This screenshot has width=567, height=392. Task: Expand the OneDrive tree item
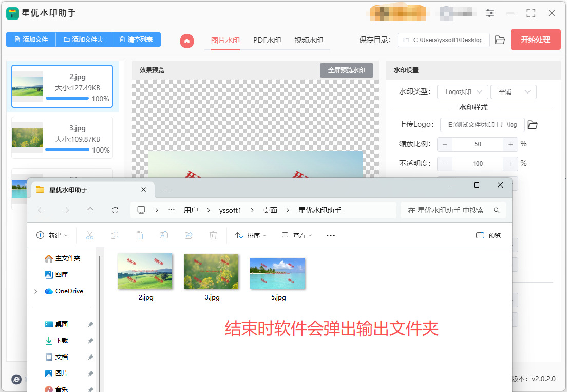[x=35, y=291]
